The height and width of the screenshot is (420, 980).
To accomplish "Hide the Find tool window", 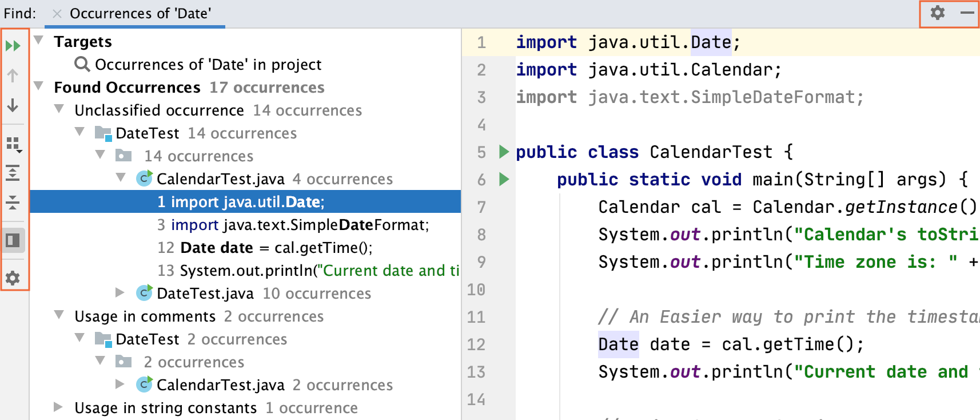I will pos(967,13).
